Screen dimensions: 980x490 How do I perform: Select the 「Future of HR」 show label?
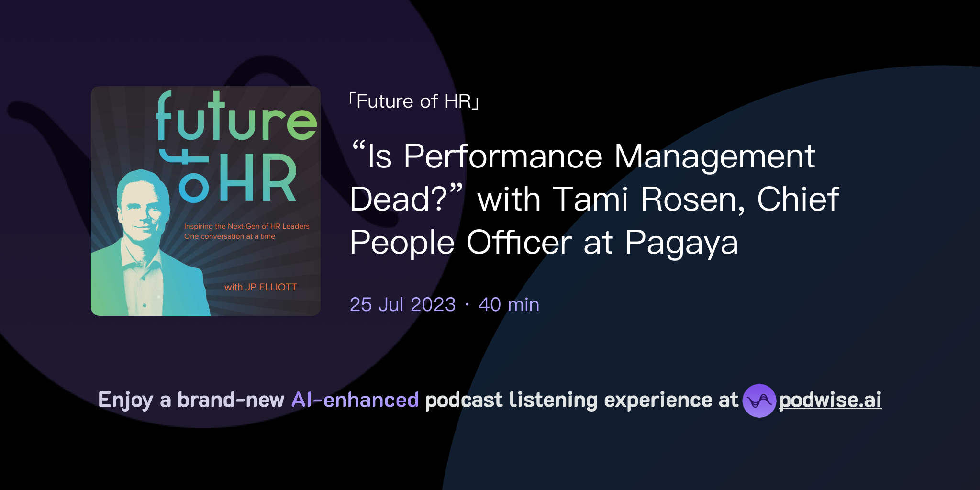(x=412, y=100)
